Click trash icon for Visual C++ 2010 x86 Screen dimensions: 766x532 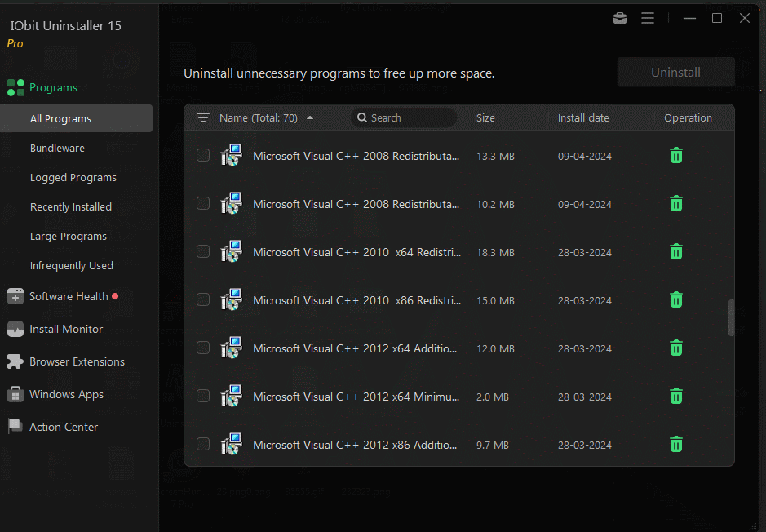coord(676,299)
